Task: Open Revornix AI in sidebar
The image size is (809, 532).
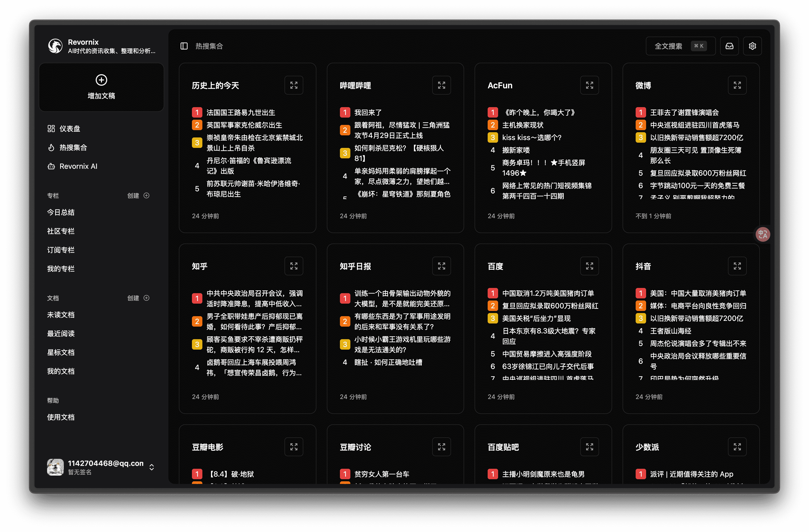Action: (x=78, y=166)
